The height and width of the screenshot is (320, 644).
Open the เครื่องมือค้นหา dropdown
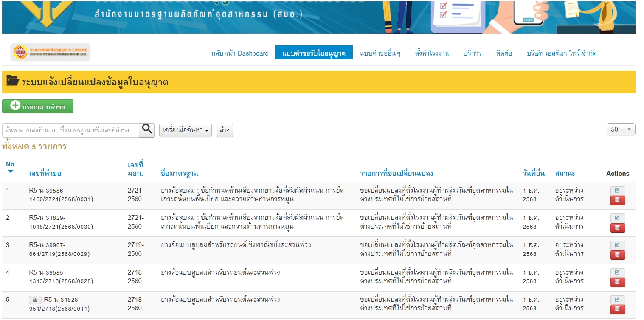[186, 130]
